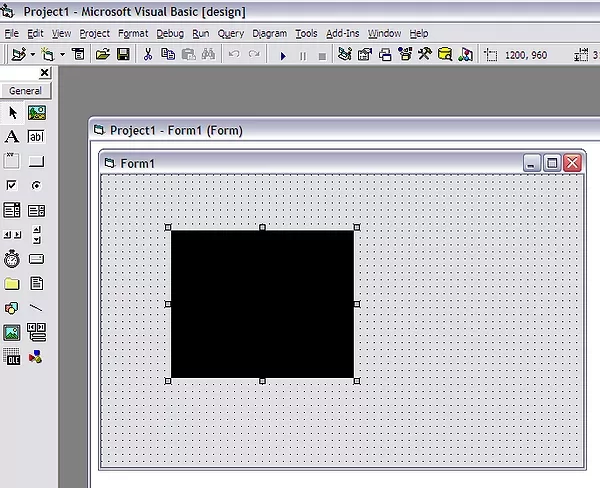Click the black shape on the form

pos(262,304)
